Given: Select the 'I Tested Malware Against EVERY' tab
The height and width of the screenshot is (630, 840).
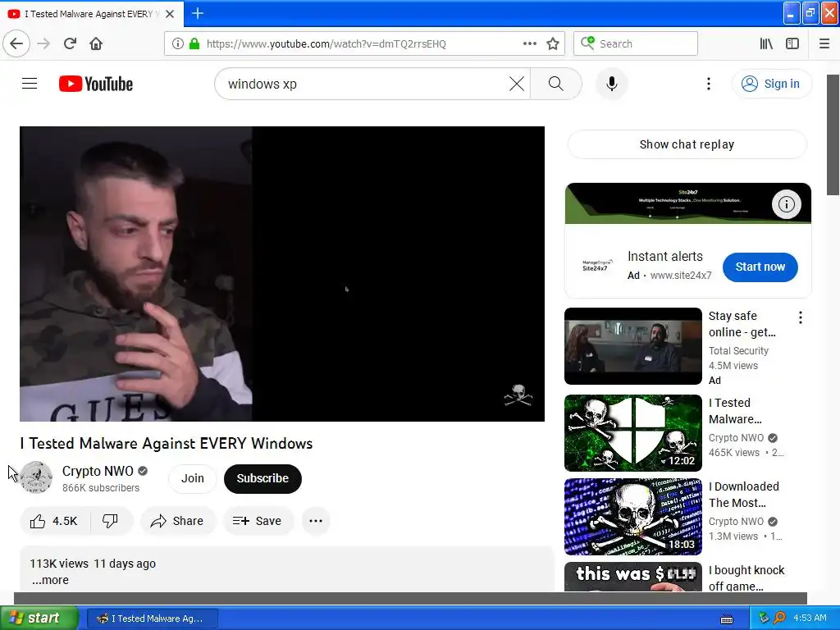Looking at the screenshot, I should (92, 14).
